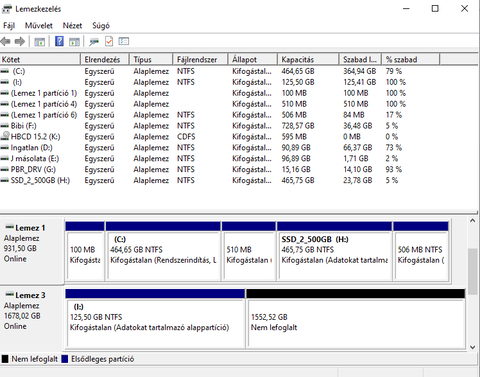Click the CD icon of HBCD 15.2 (K:)
Image resolution: width=480 pixels, height=377 pixels.
tap(5, 136)
